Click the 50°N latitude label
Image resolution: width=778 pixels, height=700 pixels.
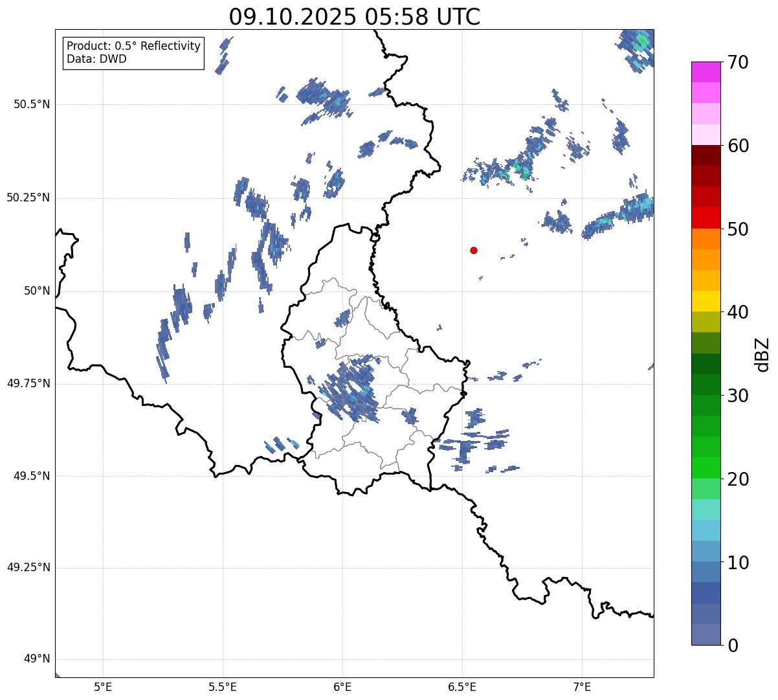tap(37, 291)
